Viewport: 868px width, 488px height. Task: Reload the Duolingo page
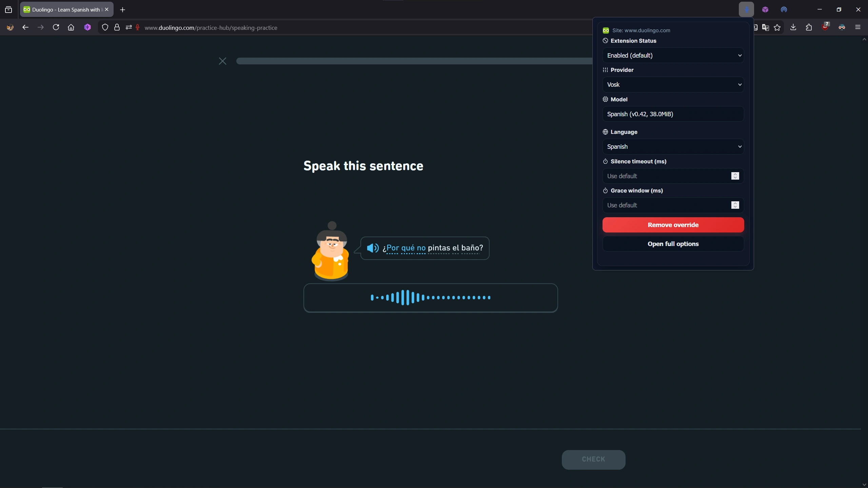pyautogui.click(x=56, y=27)
